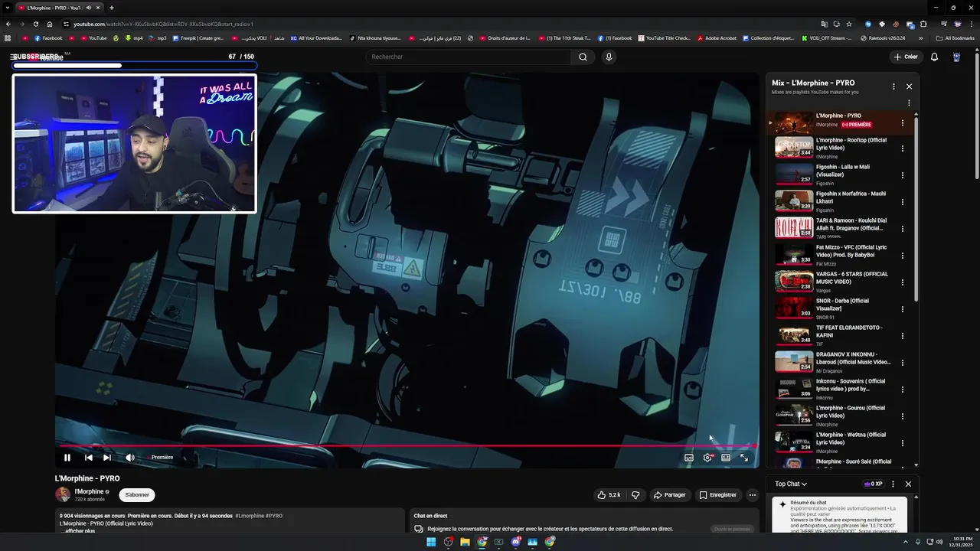This screenshot has width=980, height=551.
Task: Like the video (5,2 k)
Action: pos(609,495)
